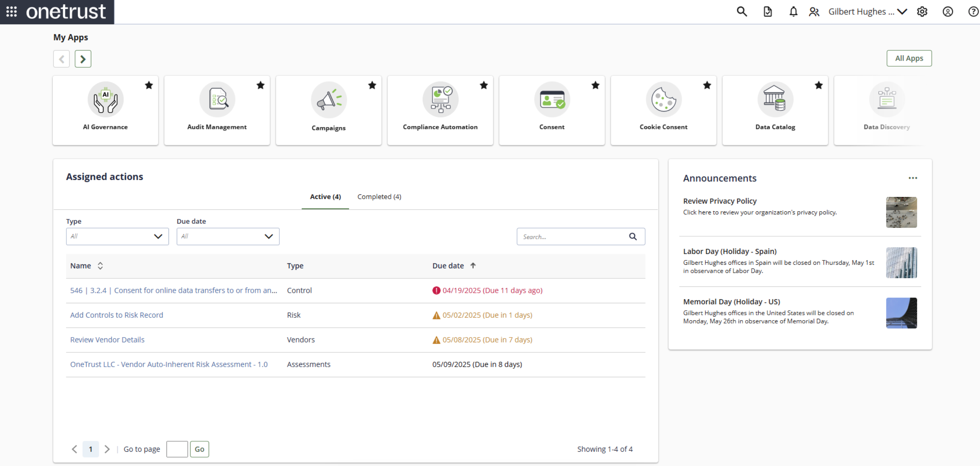Toggle the Campaigns favorite star

[x=372, y=85]
